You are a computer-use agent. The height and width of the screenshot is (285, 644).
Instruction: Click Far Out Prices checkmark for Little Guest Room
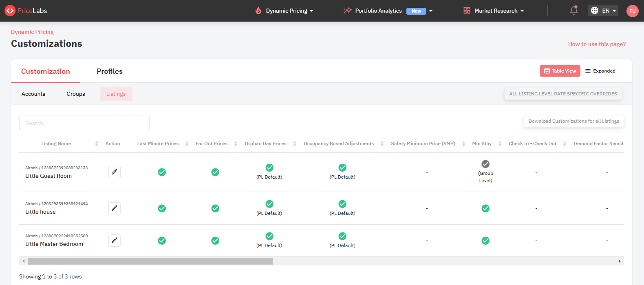point(215,172)
